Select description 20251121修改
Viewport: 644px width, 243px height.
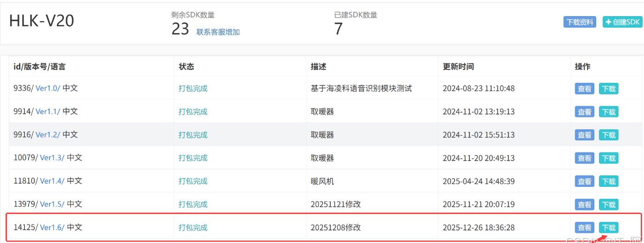click(x=336, y=204)
